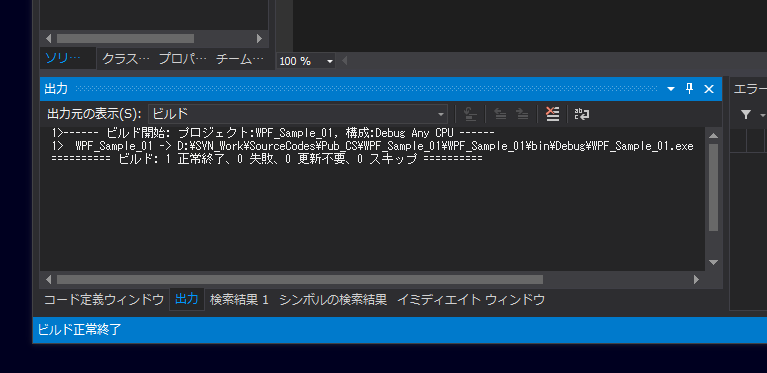Switch to コード定義ウィンドウ tab

pyautogui.click(x=104, y=300)
